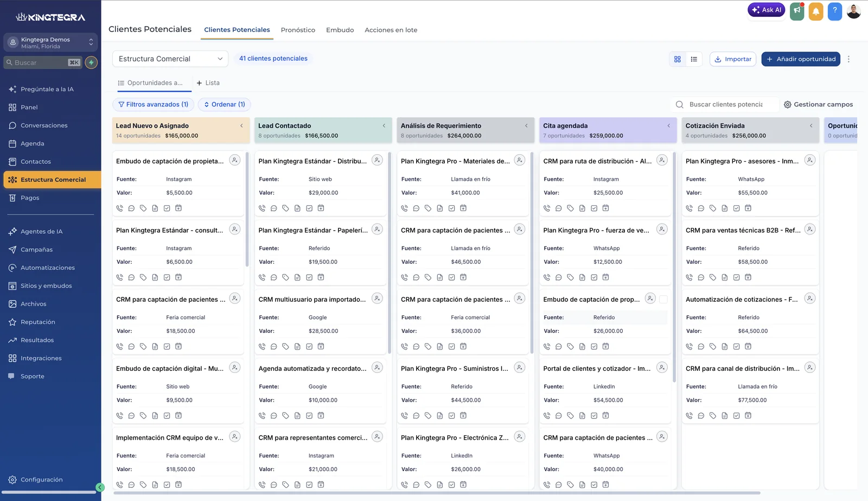Switch to board grid view icon

[x=678, y=59]
